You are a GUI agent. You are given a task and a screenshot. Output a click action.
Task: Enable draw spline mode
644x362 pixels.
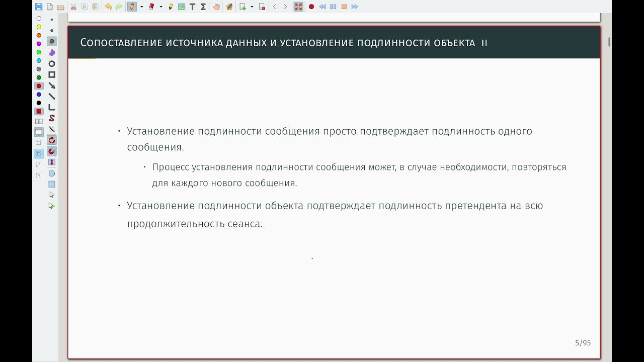point(52,118)
